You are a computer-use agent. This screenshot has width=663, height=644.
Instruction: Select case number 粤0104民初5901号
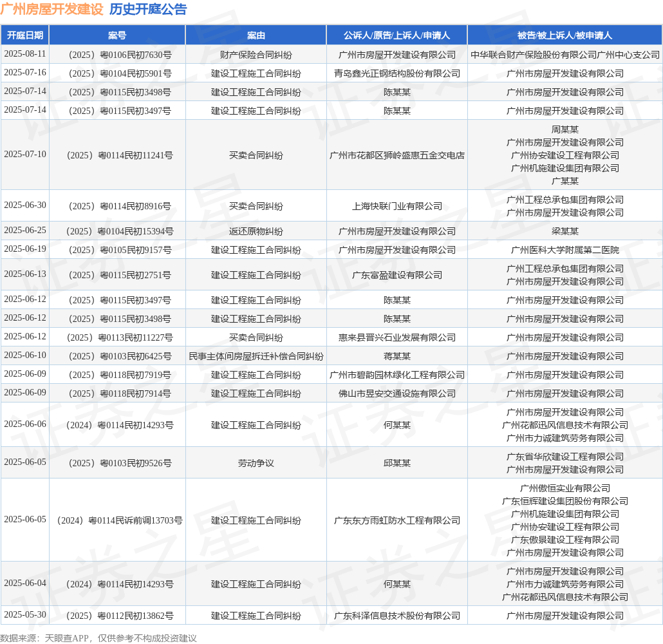[120, 73]
